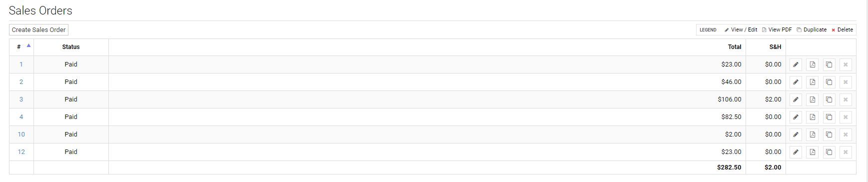Delete sales order 12
868x182 pixels.
(846, 152)
